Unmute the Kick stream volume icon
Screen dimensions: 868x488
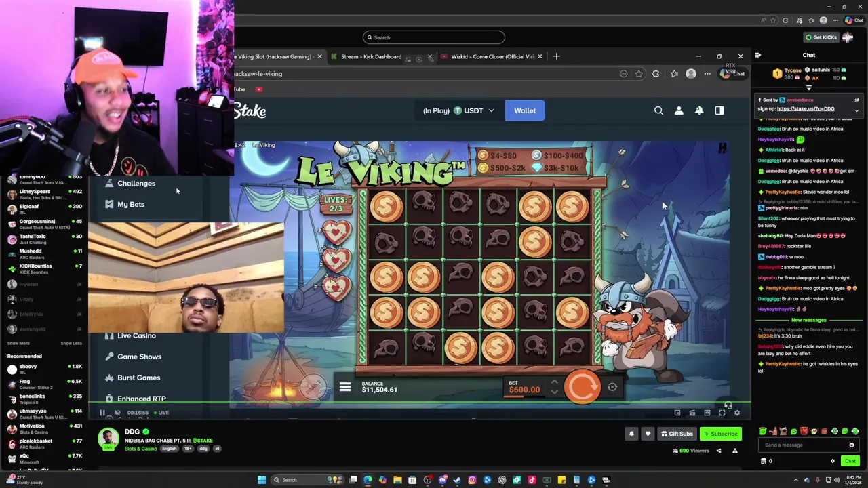pyautogui.click(x=117, y=413)
